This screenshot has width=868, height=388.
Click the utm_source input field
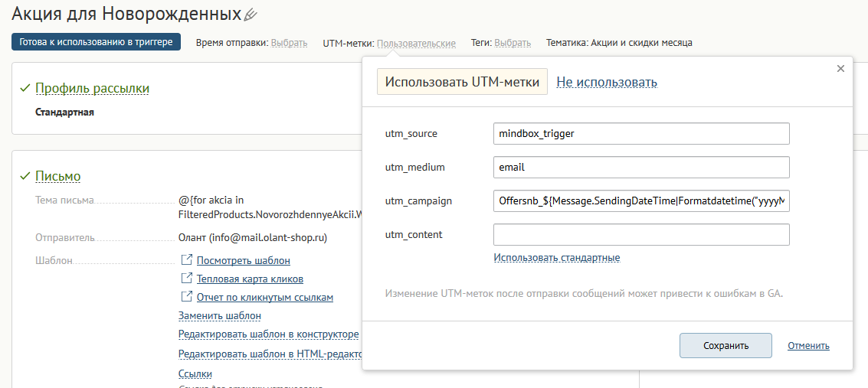click(x=641, y=133)
